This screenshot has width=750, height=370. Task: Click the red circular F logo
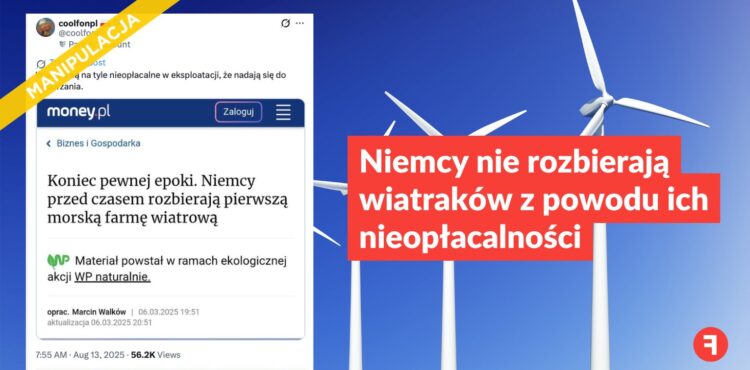click(710, 344)
